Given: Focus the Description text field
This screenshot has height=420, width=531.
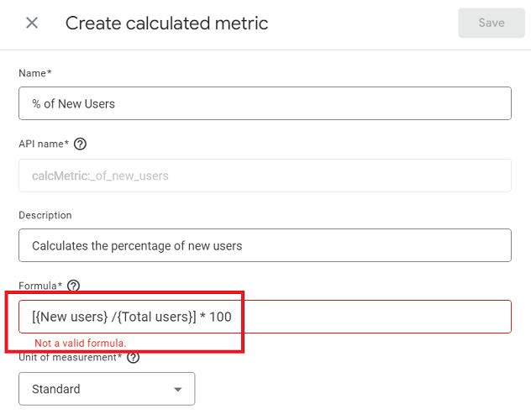Looking at the screenshot, I should (x=265, y=245).
